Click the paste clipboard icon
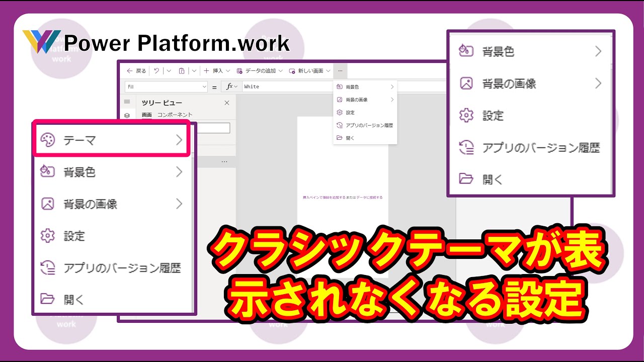 click(x=182, y=71)
